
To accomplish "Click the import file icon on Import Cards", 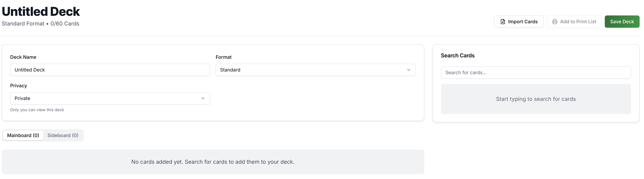I will click(503, 22).
